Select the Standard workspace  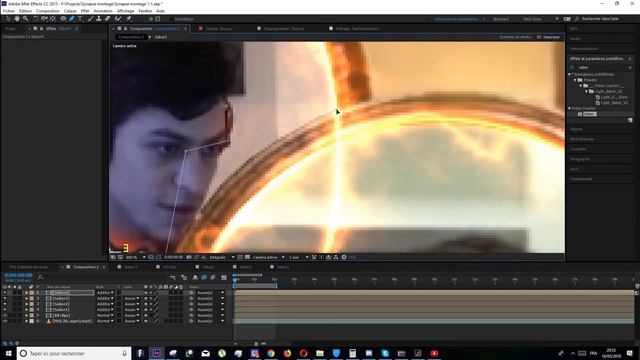click(x=501, y=19)
